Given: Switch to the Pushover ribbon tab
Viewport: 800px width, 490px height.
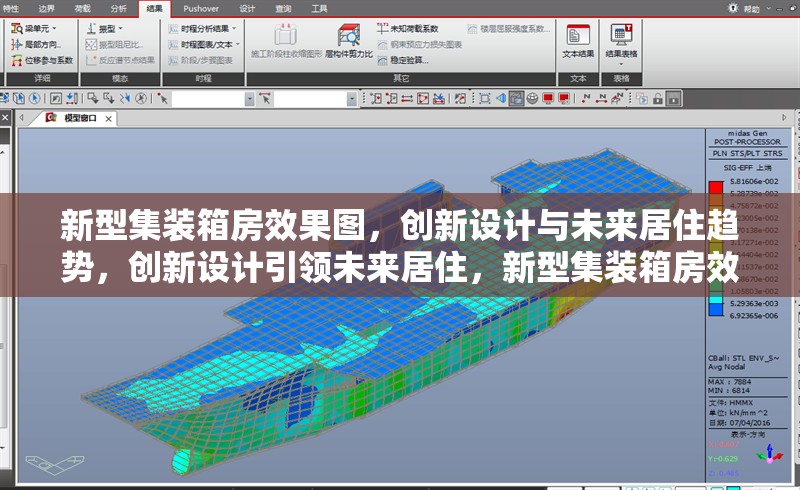Looking at the screenshot, I should [201, 7].
